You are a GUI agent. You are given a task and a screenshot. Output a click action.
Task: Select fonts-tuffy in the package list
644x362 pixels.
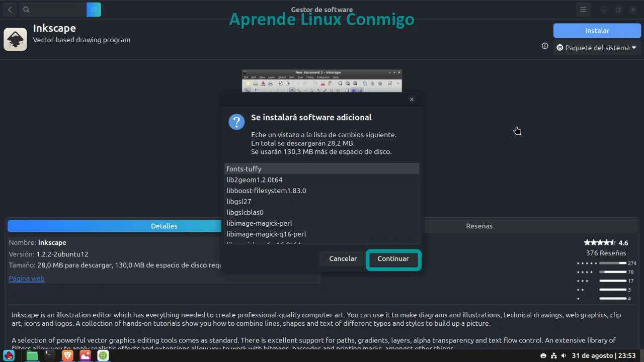(x=321, y=169)
